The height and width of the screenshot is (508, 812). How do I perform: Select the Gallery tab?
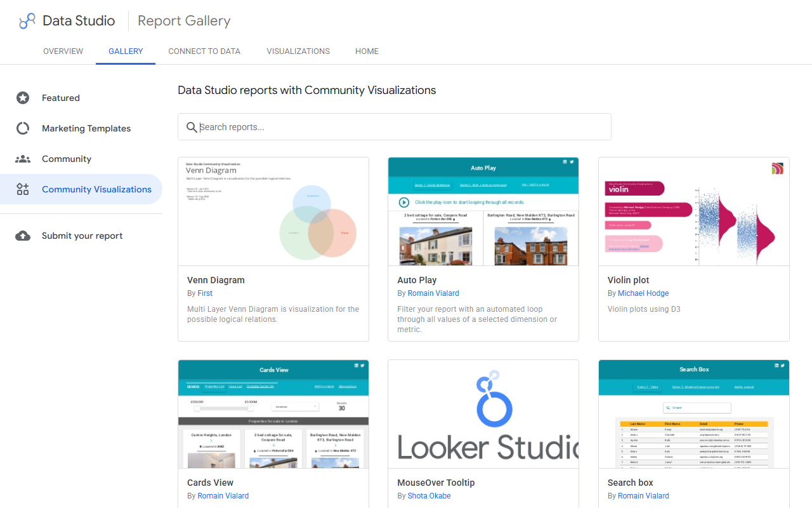[x=126, y=51]
